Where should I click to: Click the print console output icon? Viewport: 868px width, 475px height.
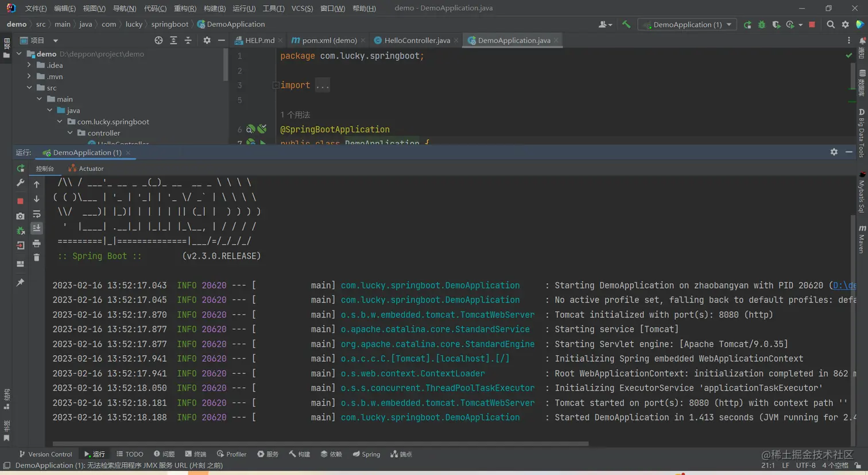point(37,243)
